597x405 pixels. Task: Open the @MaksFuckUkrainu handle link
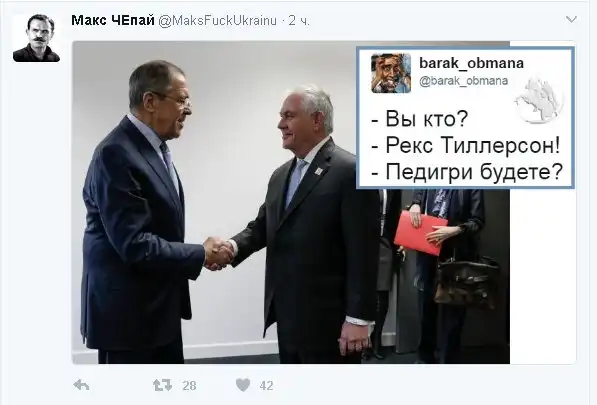click(217, 21)
